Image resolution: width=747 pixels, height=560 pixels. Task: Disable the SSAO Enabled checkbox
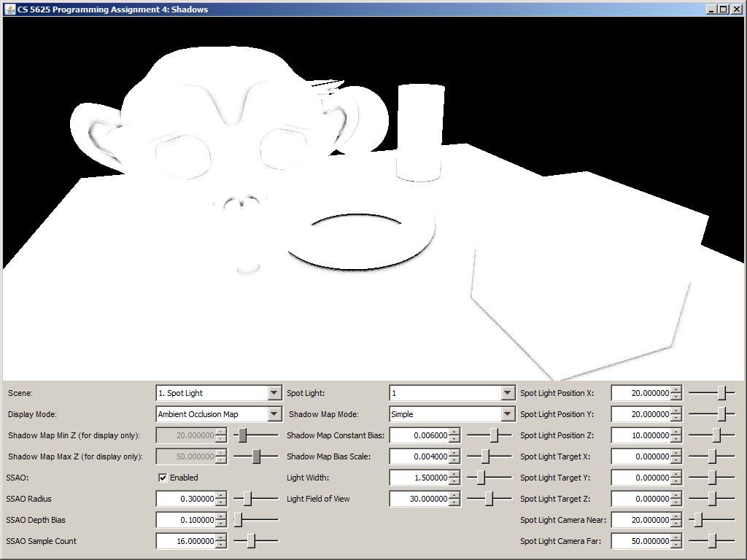(163, 478)
